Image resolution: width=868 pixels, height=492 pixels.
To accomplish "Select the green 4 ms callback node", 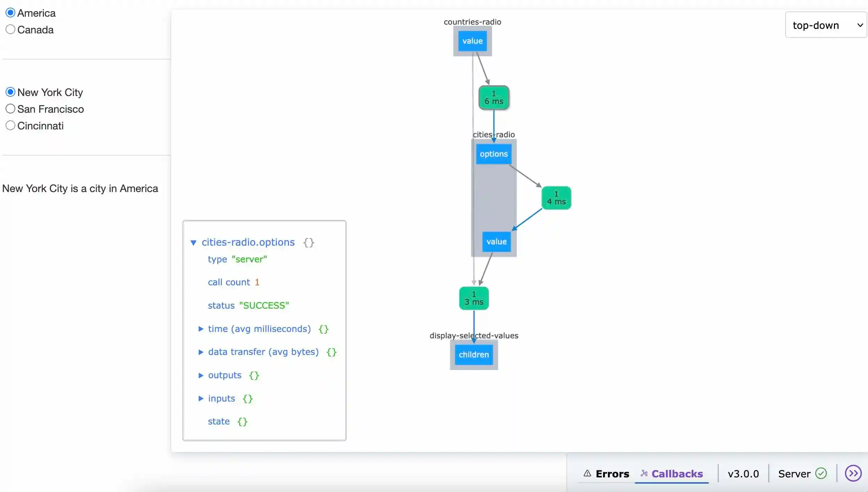I will coord(556,197).
